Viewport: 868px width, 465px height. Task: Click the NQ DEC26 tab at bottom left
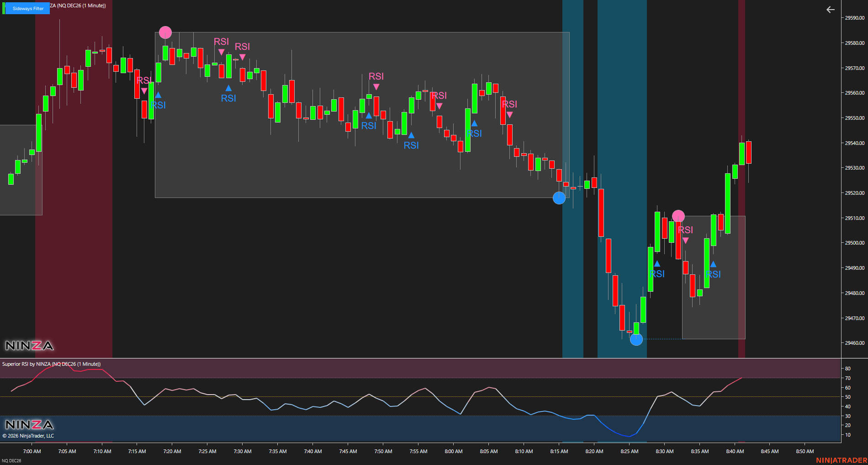point(11,460)
